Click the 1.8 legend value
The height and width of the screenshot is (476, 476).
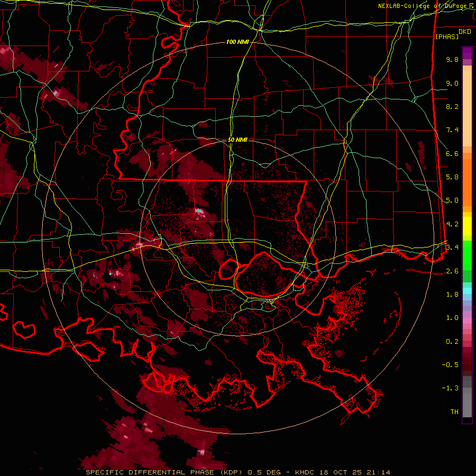point(452,295)
